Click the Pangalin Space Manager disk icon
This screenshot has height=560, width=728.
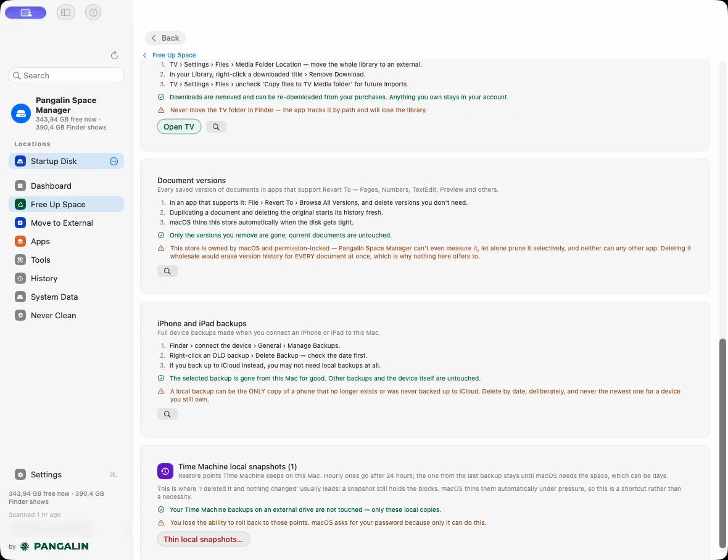(21, 113)
